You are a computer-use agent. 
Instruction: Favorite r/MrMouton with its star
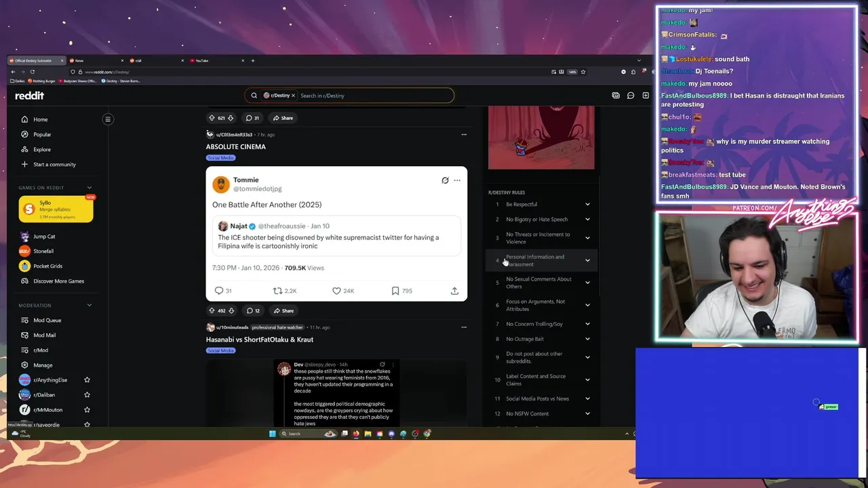87,410
